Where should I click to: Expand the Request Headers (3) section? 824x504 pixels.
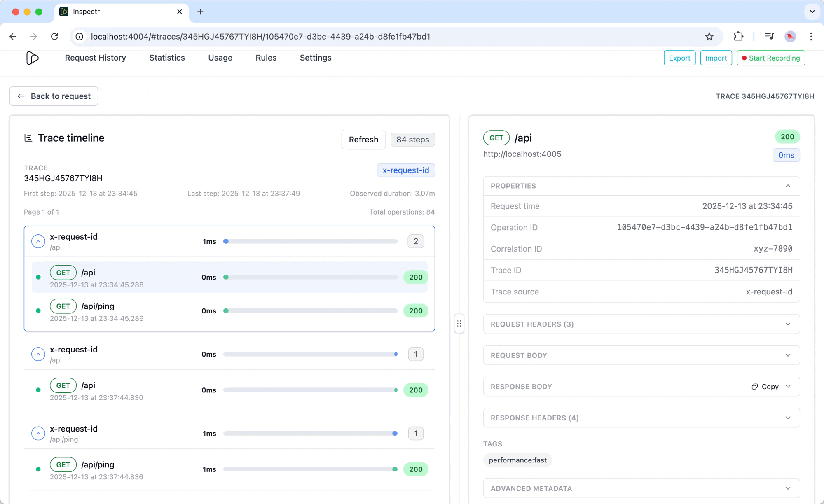[x=788, y=324]
